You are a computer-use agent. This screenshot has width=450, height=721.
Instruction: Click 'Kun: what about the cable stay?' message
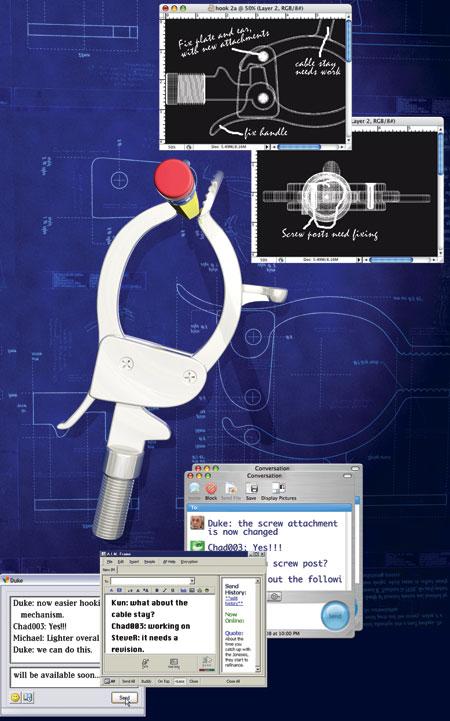pyautogui.click(x=150, y=608)
